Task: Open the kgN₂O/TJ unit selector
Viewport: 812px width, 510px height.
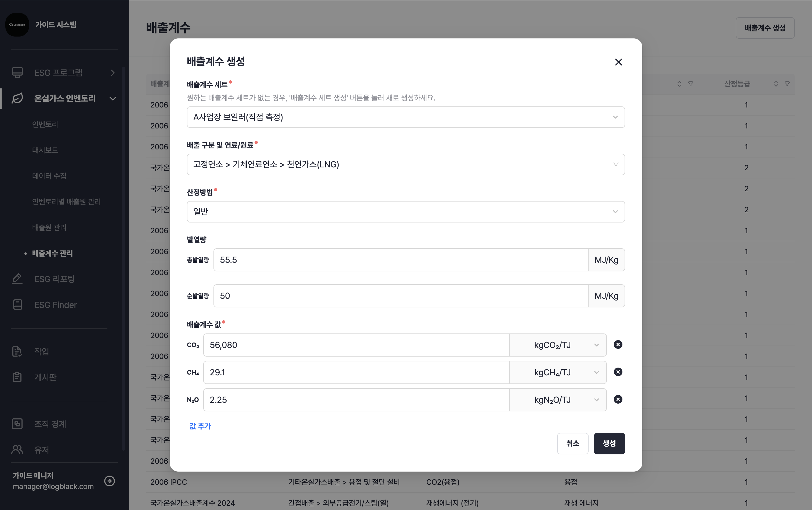Action: (557, 400)
